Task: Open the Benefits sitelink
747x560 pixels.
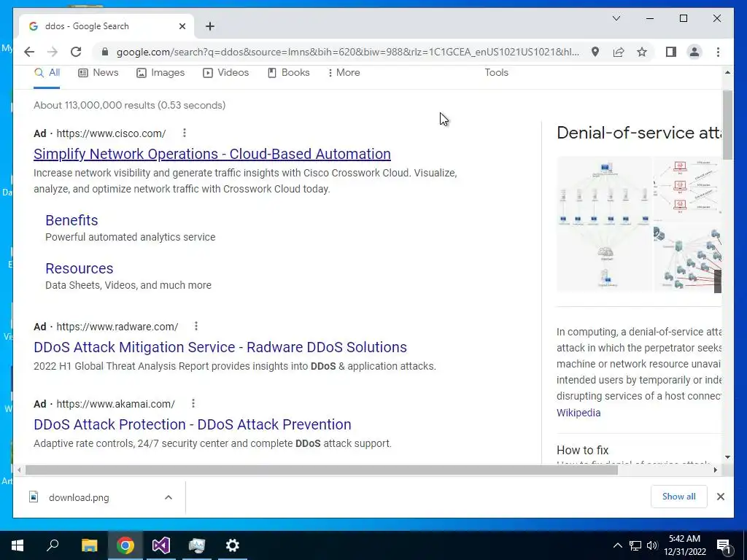Action: tap(71, 220)
